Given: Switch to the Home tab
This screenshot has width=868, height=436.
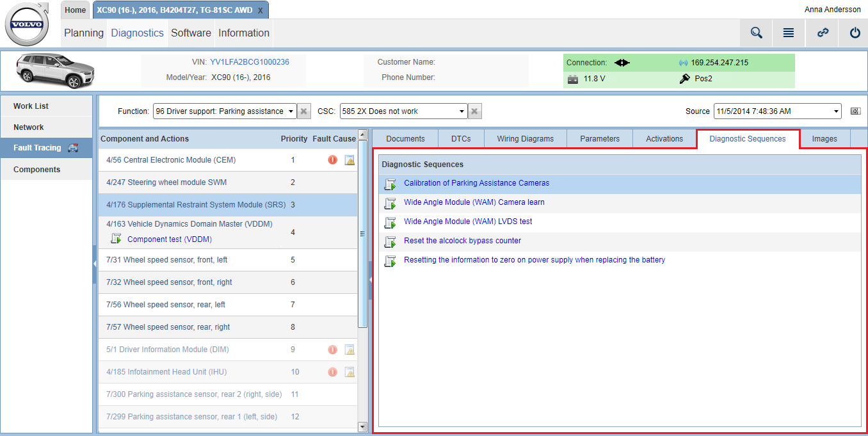Looking at the screenshot, I should (x=75, y=10).
